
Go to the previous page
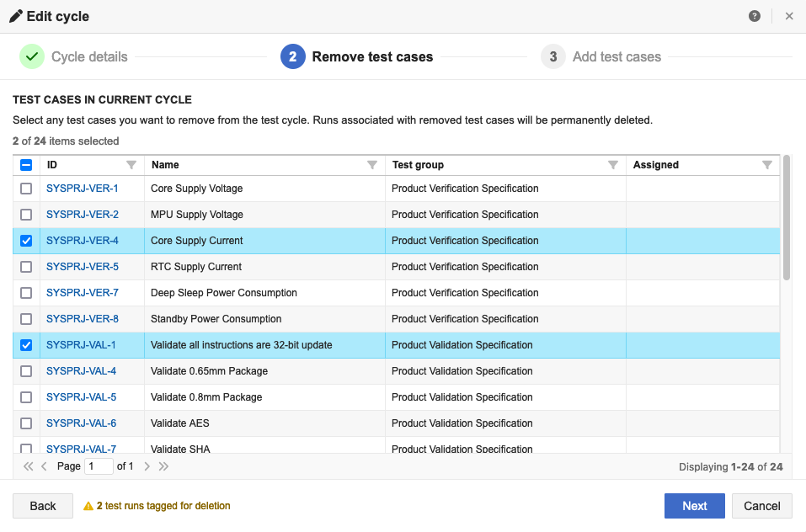[44, 466]
